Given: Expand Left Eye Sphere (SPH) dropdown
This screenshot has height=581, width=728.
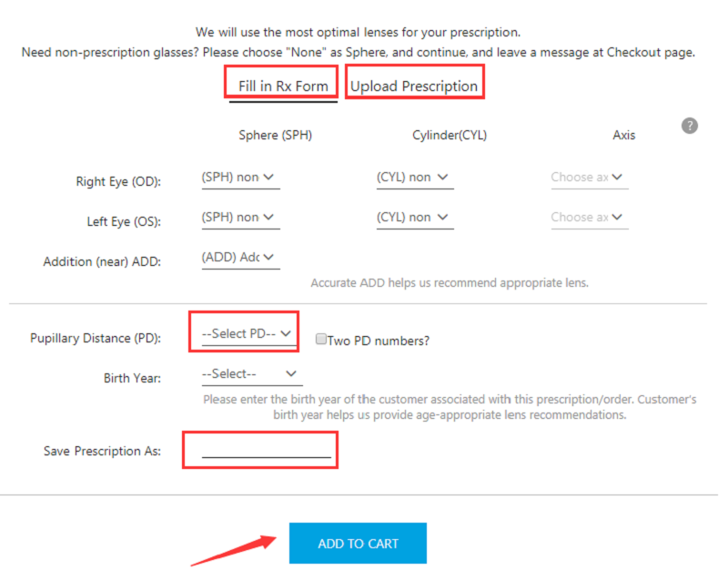Looking at the screenshot, I should pos(240,218).
